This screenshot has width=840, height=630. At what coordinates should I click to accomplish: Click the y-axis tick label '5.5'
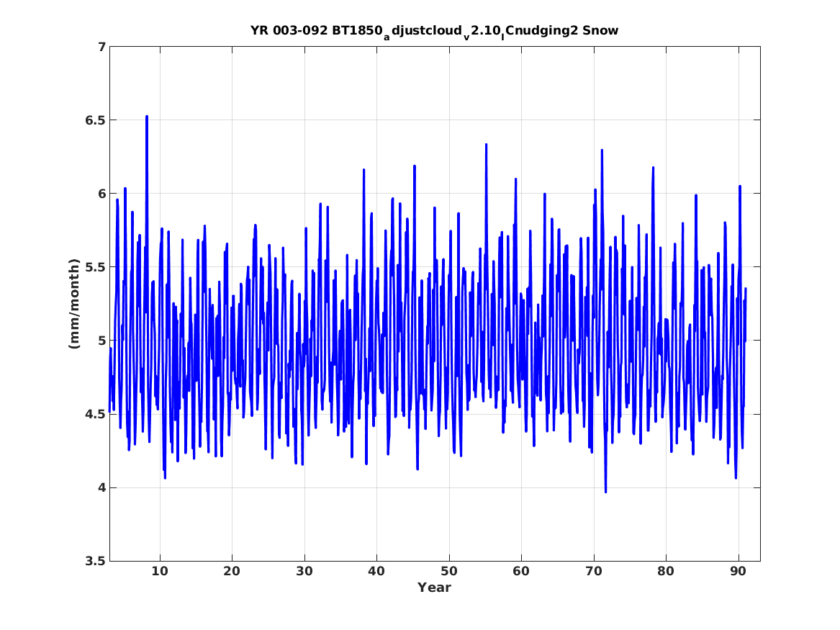(x=94, y=267)
